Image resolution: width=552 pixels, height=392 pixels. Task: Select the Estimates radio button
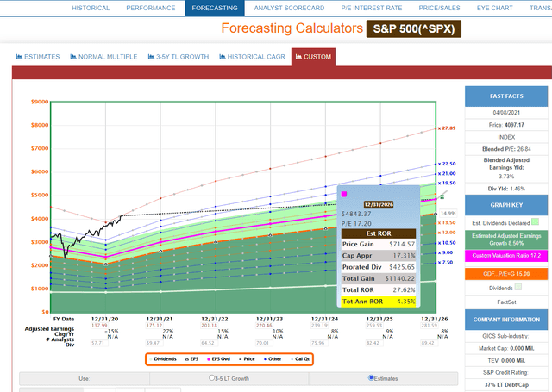[371, 377]
